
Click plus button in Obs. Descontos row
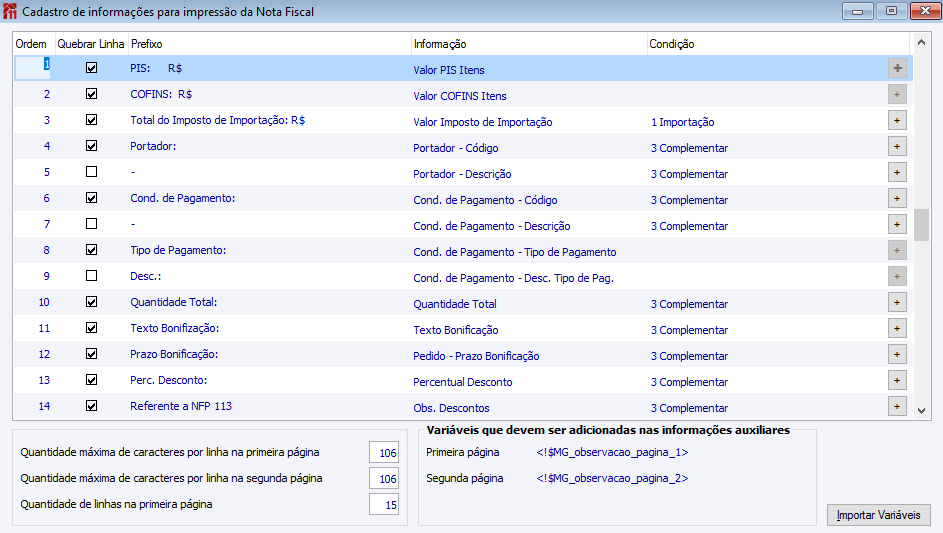pyautogui.click(x=897, y=407)
